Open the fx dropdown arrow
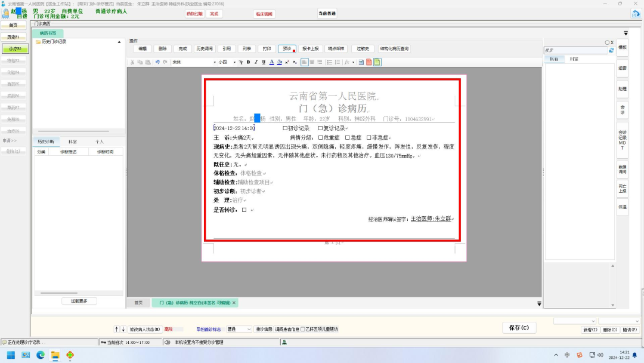 pyautogui.click(x=353, y=63)
